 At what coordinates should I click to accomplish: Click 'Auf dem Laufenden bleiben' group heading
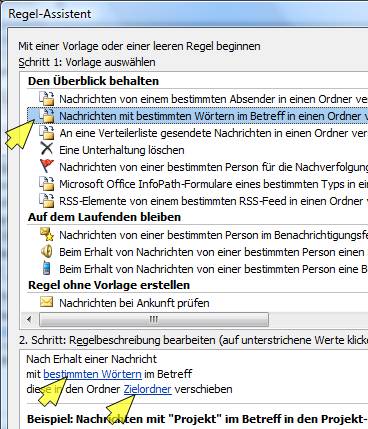(104, 217)
